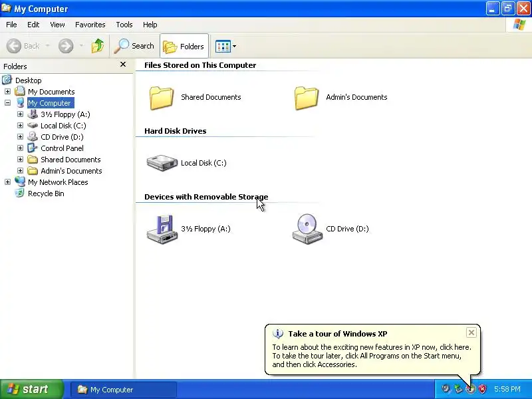Viewport: 532px width, 399px height.
Task: Click the leftmost system tray icon
Action: 446,389
